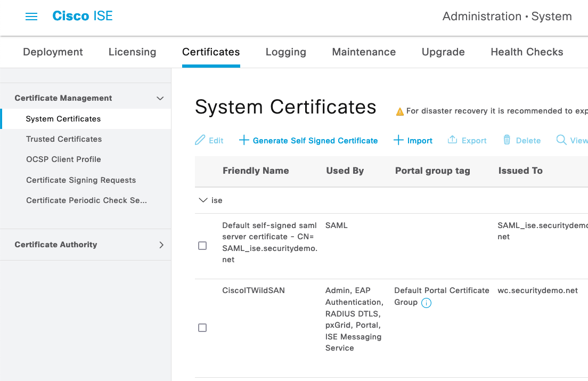The image size is (588, 381).
Task: Open the hamburger navigation menu
Action: (31, 16)
